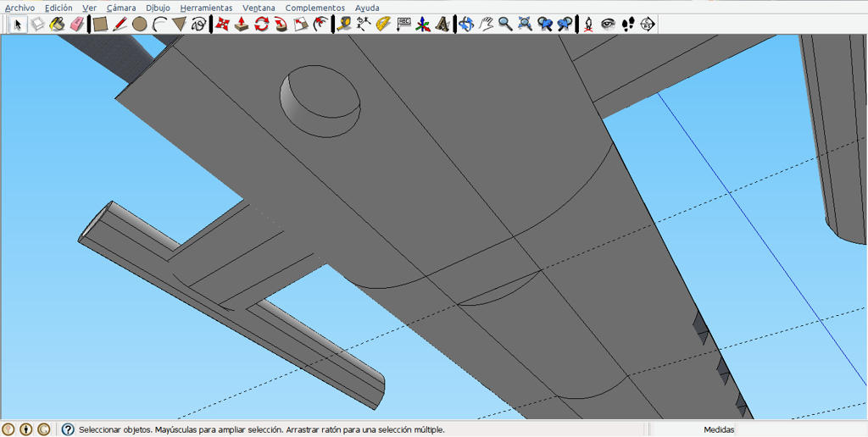Open the Herramientas menu
This screenshot has height=437, width=868.
coord(207,8)
